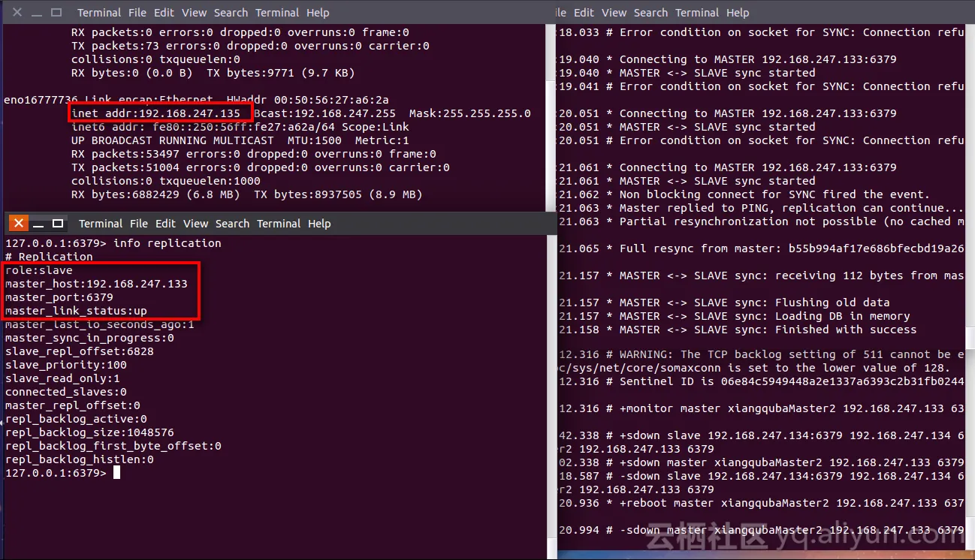The height and width of the screenshot is (560, 975).
Task: Select the 'role:slave' line
Action: pyautogui.click(x=39, y=270)
